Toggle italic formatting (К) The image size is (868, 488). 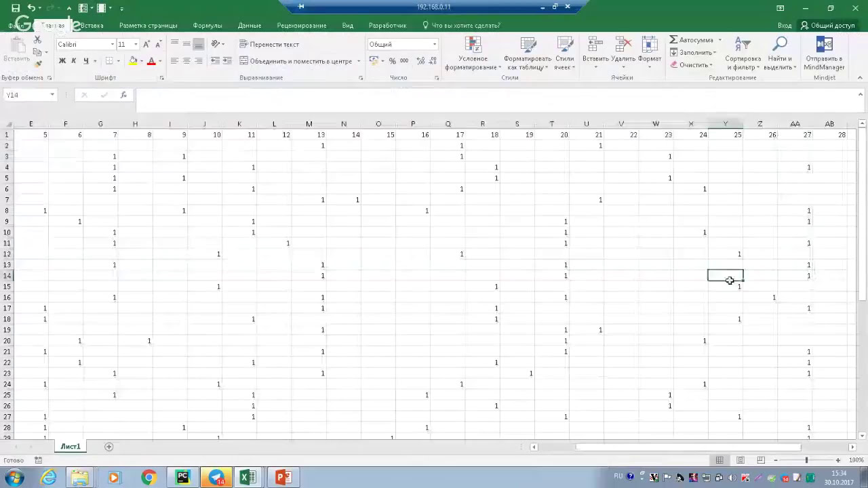tap(74, 61)
